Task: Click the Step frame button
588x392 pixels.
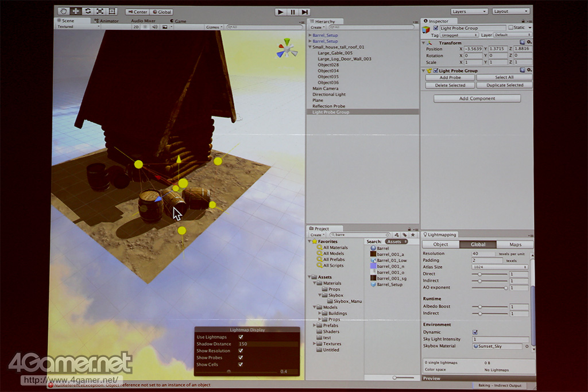Action: pyautogui.click(x=305, y=12)
